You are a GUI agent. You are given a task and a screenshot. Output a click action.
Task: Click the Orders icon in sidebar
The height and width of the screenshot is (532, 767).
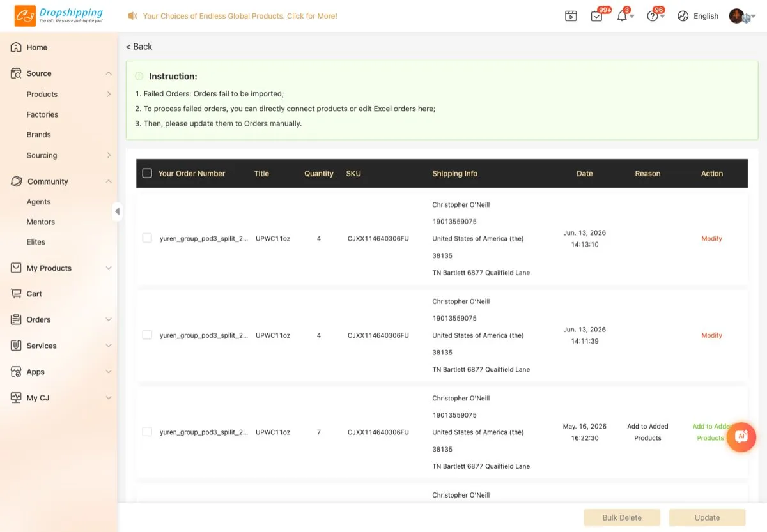(x=16, y=319)
